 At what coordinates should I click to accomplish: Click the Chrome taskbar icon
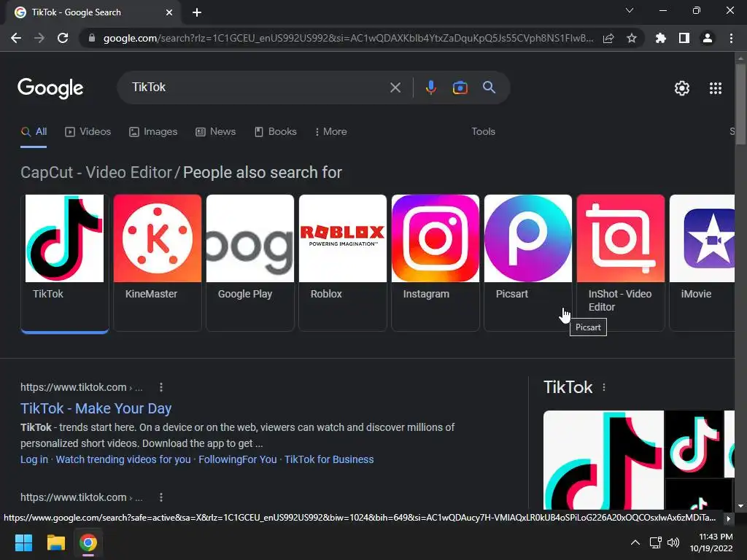click(x=88, y=542)
